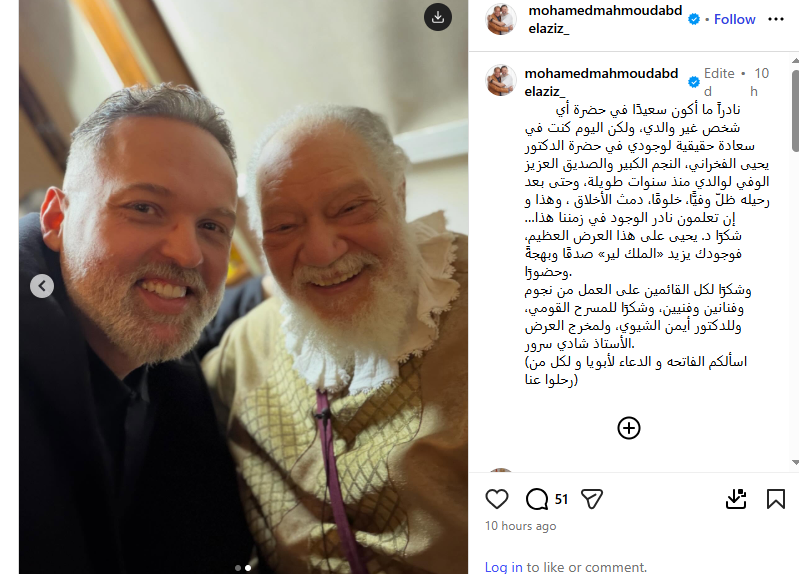Go to previous photo with left arrow

(x=42, y=286)
